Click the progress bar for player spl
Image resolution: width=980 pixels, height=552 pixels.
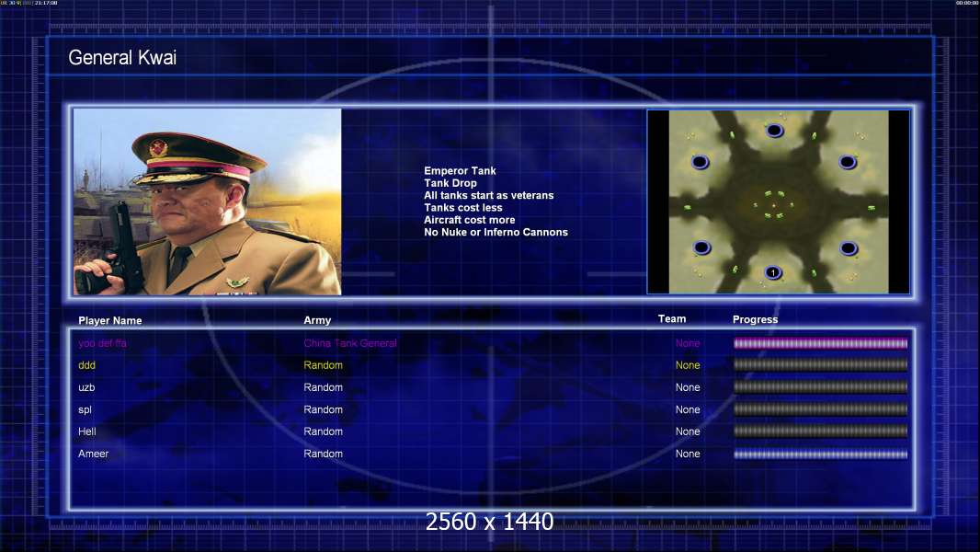[x=821, y=409]
